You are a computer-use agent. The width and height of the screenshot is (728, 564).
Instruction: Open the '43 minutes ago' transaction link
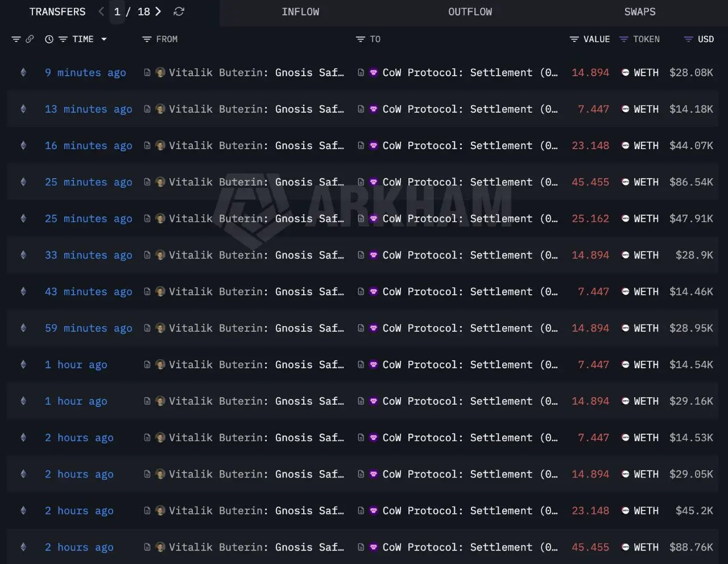[x=89, y=291]
